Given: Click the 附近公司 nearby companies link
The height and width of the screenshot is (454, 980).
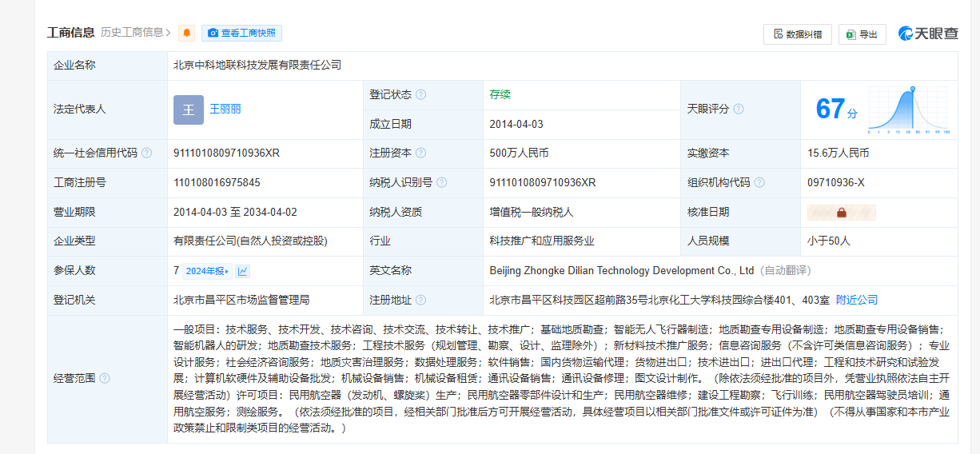Looking at the screenshot, I should pos(857,301).
